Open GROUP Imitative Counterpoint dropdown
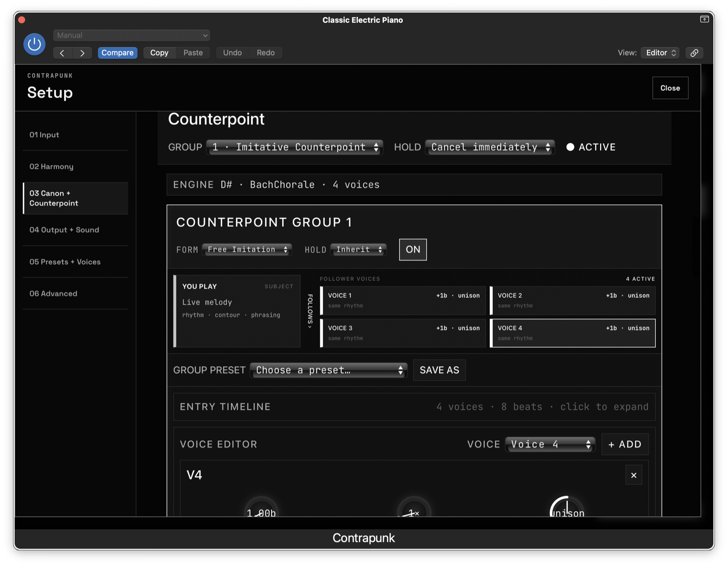The height and width of the screenshot is (566, 728). (295, 147)
